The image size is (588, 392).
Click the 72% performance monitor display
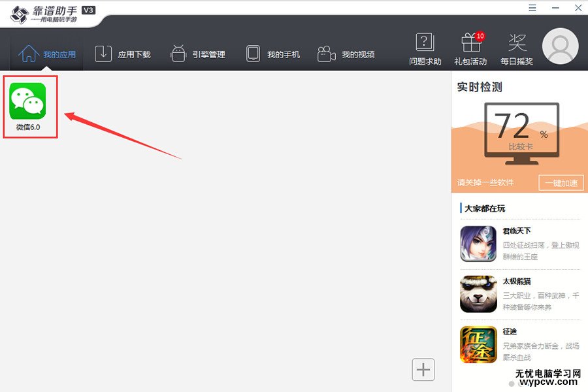pos(521,133)
